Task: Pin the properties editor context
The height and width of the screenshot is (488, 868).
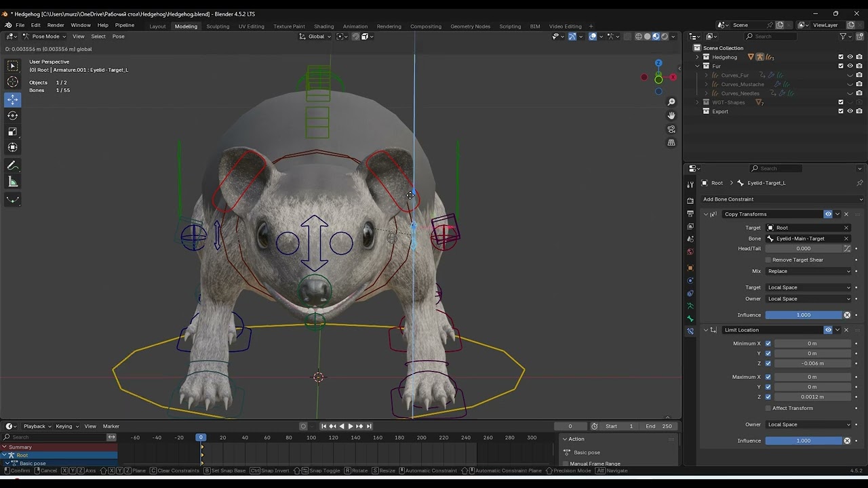Action: click(860, 183)
